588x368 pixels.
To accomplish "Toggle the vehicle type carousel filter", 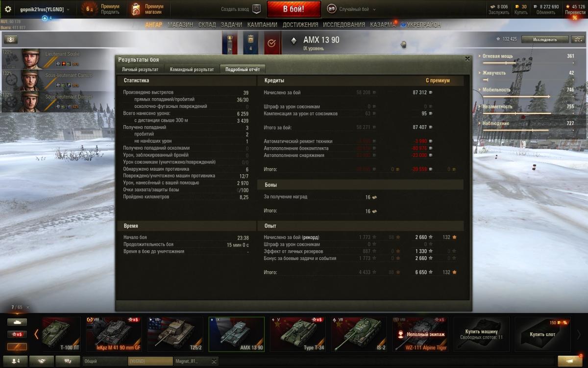I will [x=17, y=322].
